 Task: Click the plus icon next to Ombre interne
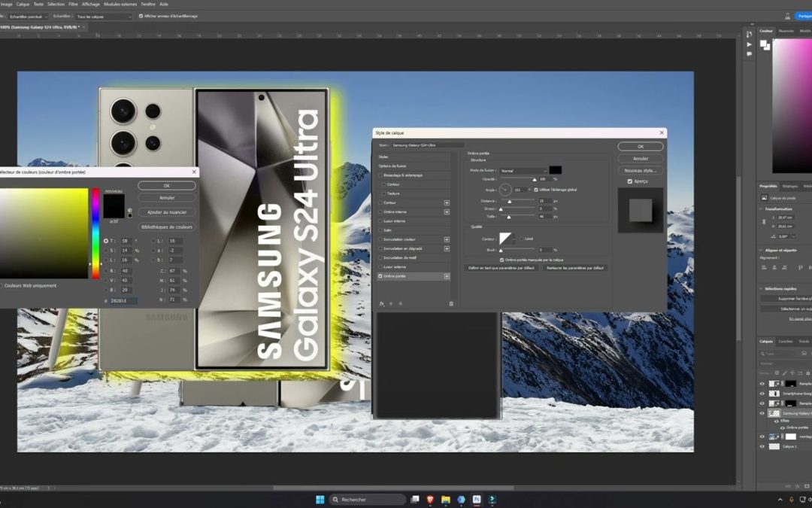[x=447, y=212]
